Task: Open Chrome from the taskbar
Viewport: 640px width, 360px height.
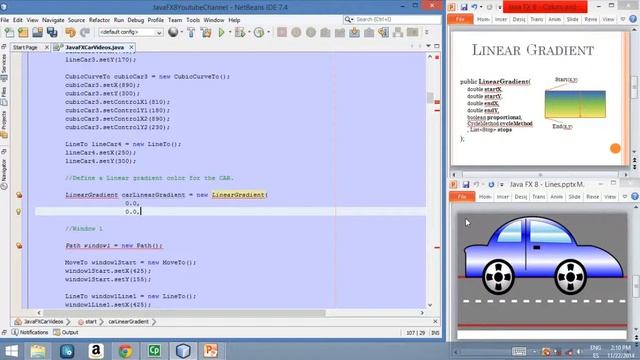Action: 125,351
